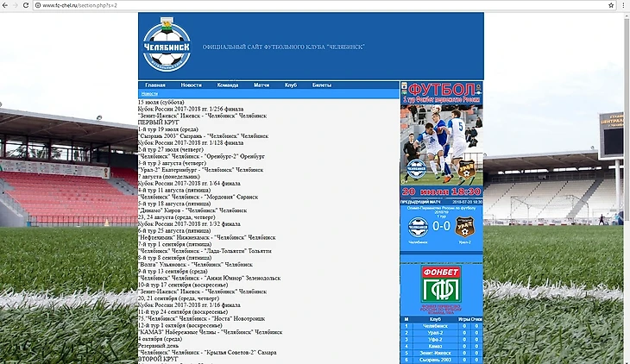Screen dimensions: 630x364
Task: Open the Клуб menu item
Action: [x=291, y=85]
